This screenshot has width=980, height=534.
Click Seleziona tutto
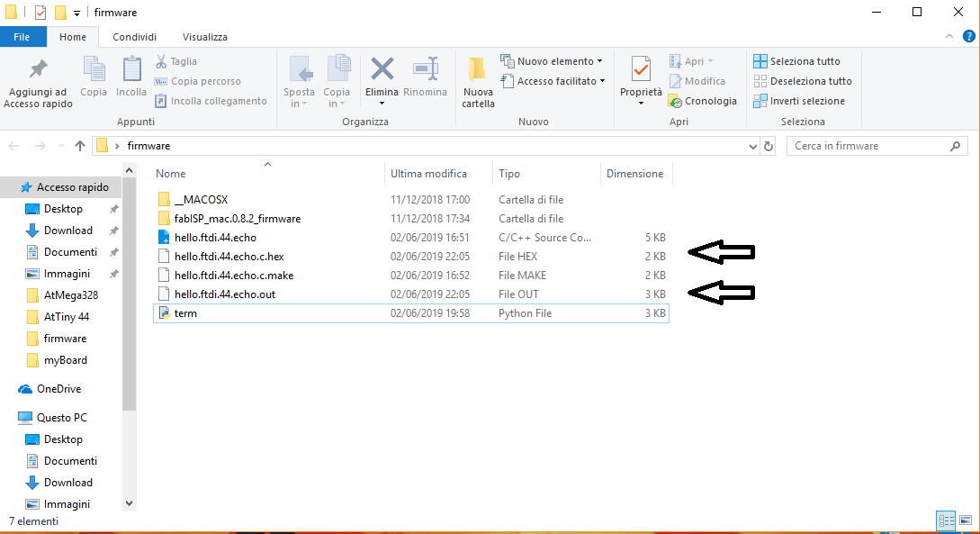797,61
